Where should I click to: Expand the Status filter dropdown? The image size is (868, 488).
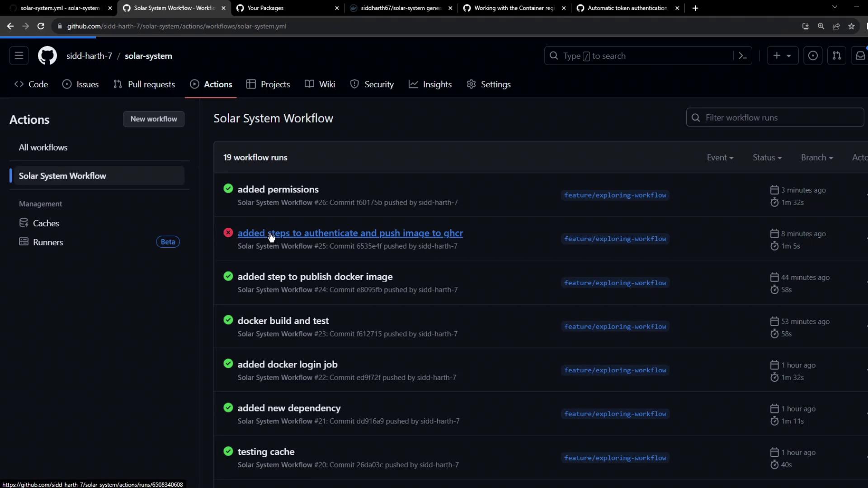(767, 158)
